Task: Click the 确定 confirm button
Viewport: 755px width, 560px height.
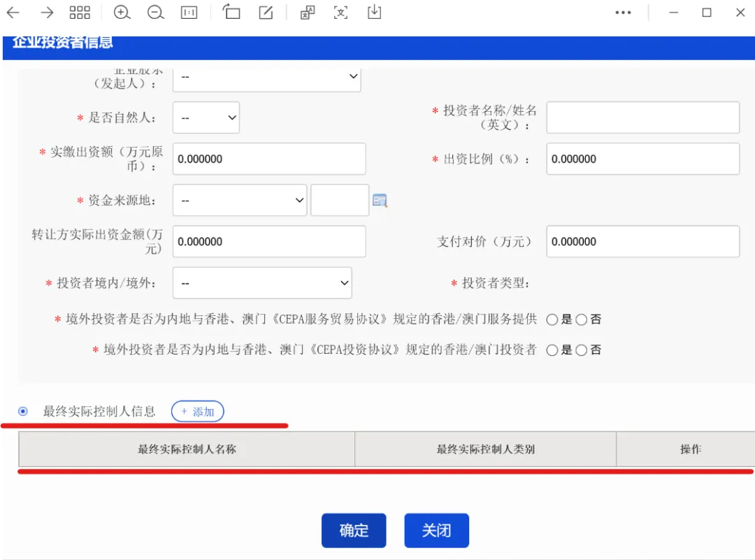Action: point(354,531)
